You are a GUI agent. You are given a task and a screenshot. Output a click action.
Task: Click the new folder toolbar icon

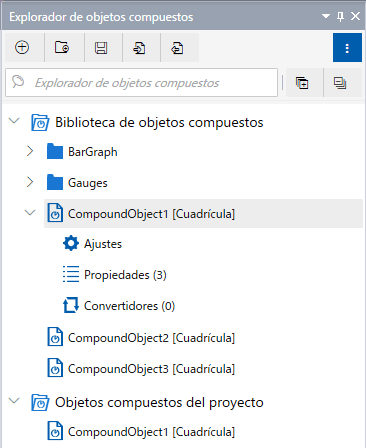[62, 47]
